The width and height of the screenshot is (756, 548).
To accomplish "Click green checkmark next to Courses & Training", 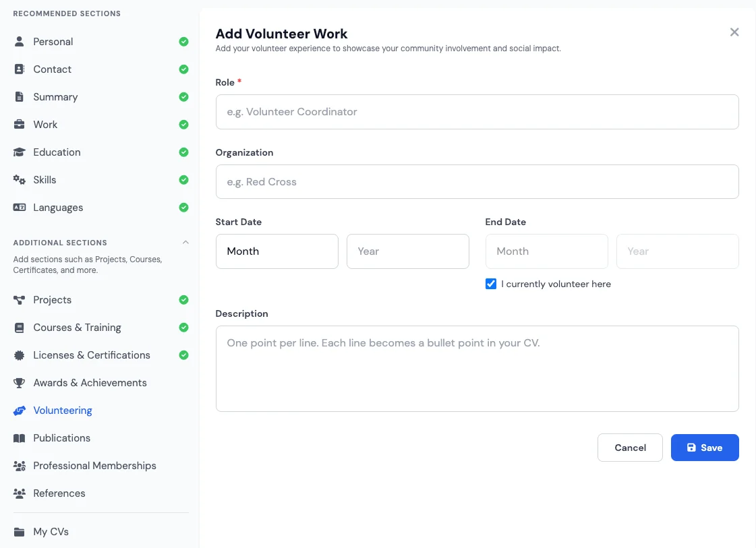I will point(183,328).
